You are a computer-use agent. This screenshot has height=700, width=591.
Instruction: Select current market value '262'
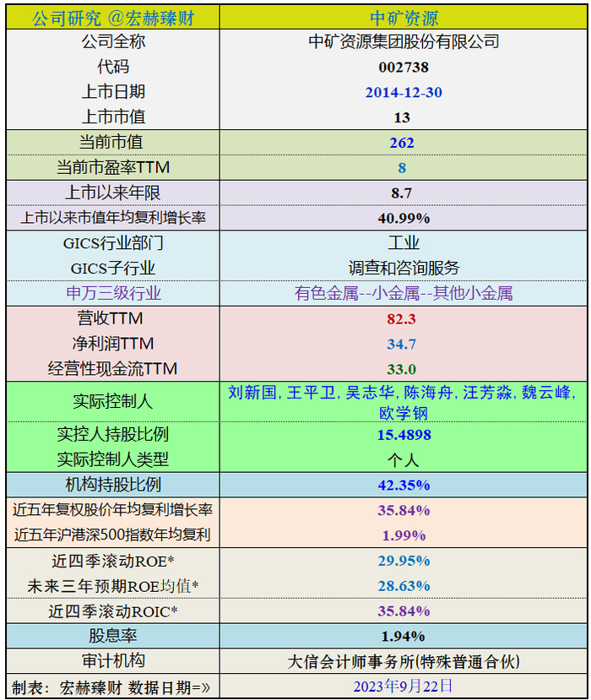click(x=402, y=143)
